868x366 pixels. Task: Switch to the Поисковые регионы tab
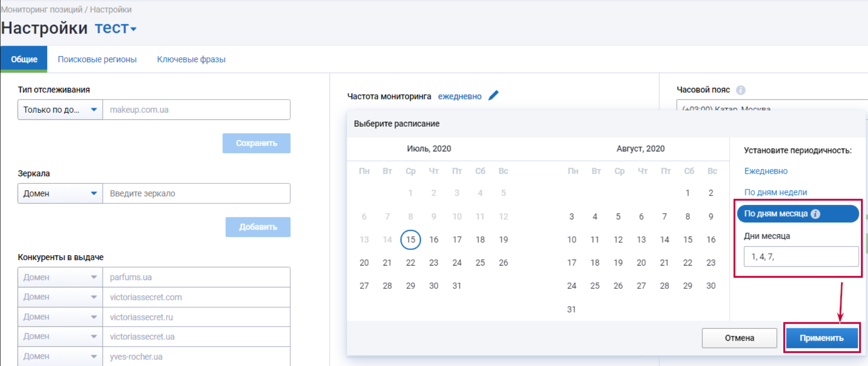tap(97, 59)
